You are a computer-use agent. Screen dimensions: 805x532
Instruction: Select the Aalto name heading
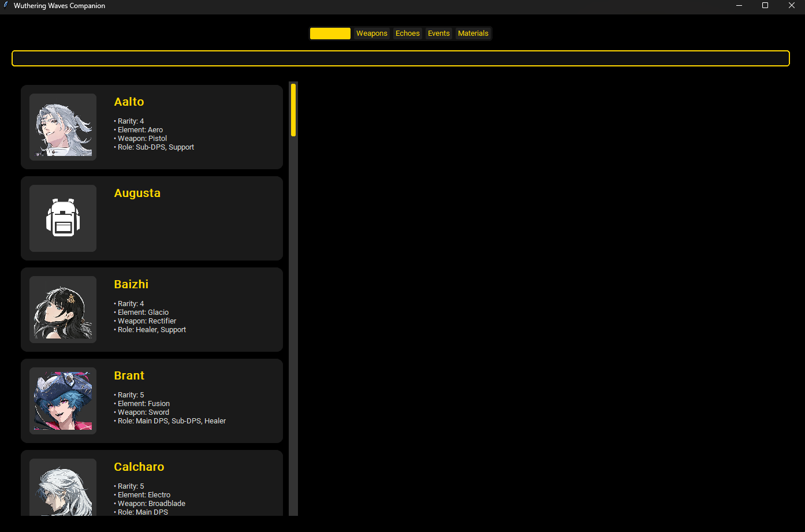pyautogui.click(x=129, y=102)
